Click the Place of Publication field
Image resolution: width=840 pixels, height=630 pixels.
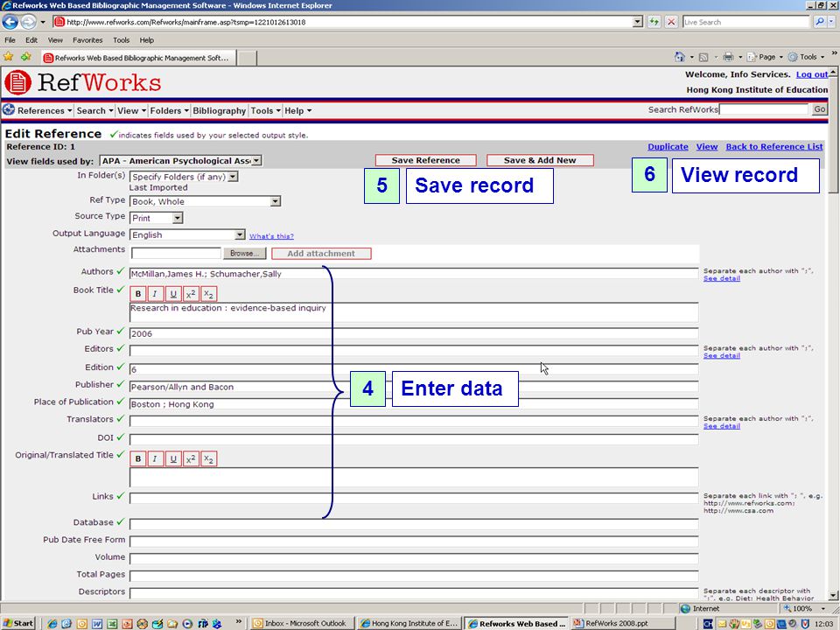pyautogui.click(x=414, y=404)
